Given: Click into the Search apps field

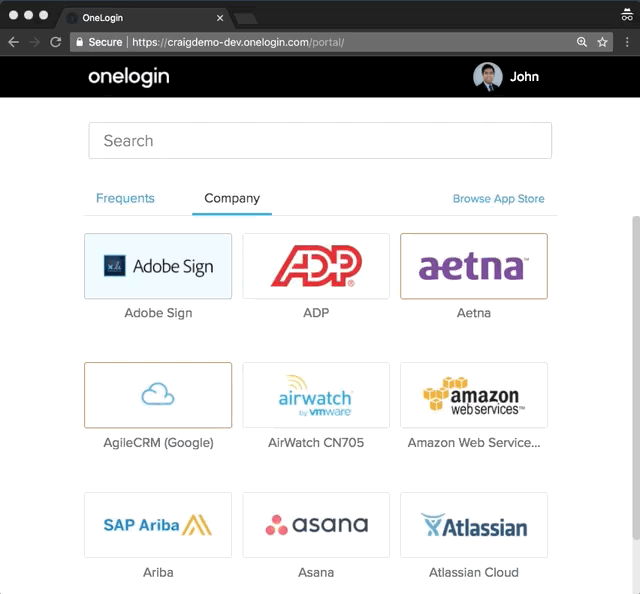Looking at the screenshot, I should pyautogui.click(x=320, y=140).
